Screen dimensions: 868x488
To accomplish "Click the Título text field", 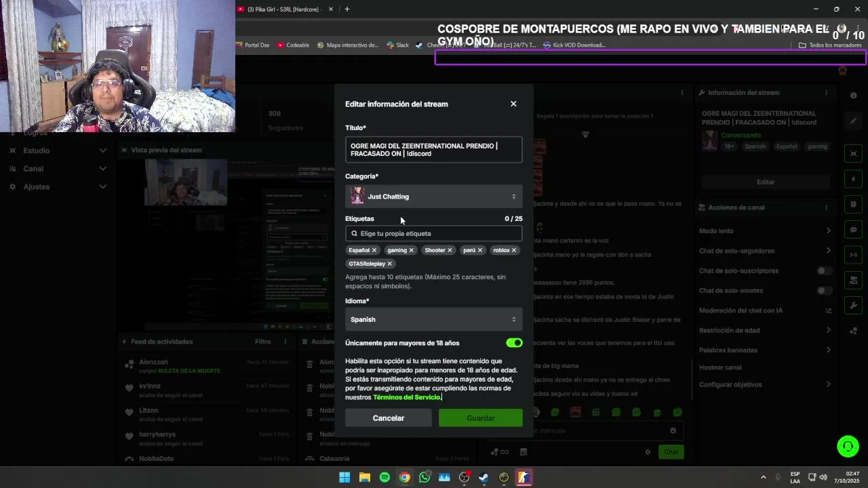I will tap(433, 150).
